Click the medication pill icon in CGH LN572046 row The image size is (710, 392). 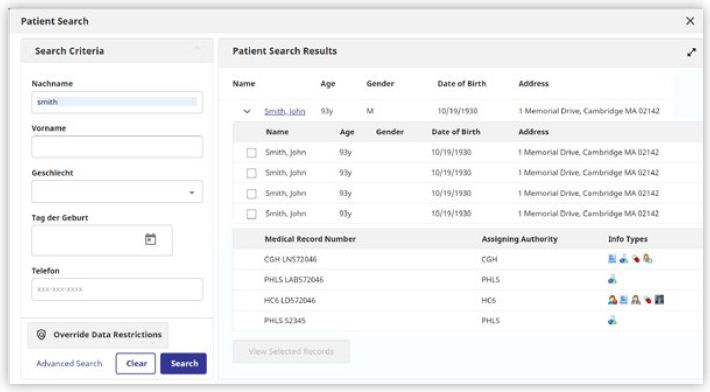636,259
